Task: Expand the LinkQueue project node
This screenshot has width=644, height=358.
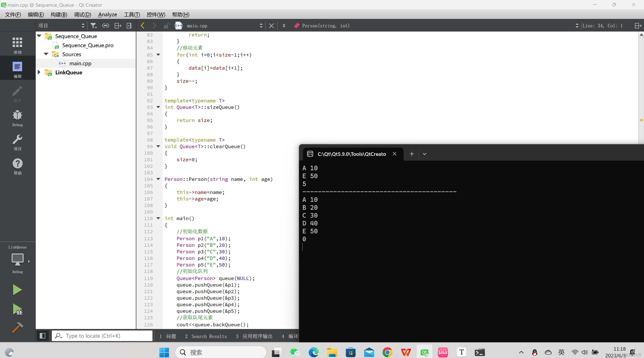Action: (x=39, y=72)
